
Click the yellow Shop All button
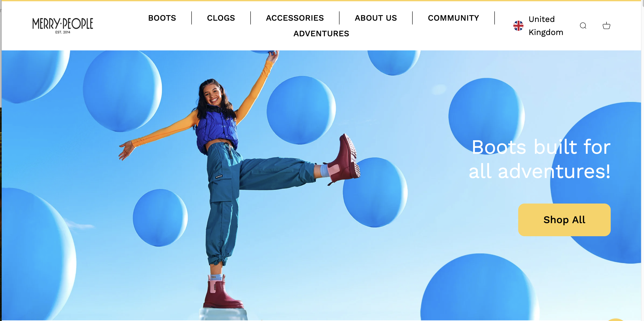click(564, 220)
